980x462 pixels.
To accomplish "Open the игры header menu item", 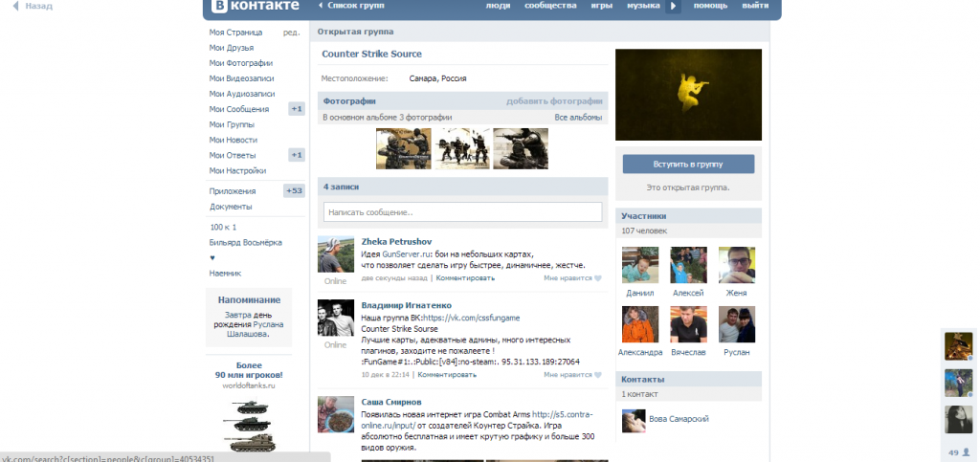I will (601, 6).
